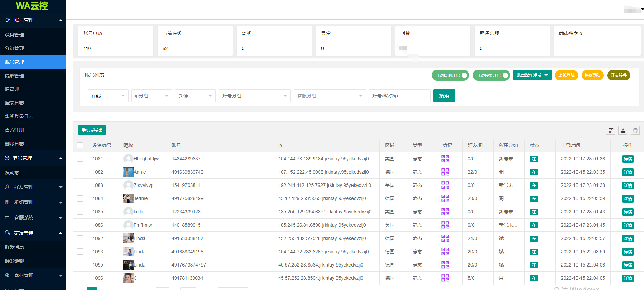644x290 pixels.
Task: Open the top-right user menu arrow
Action: tap(642, 9)
